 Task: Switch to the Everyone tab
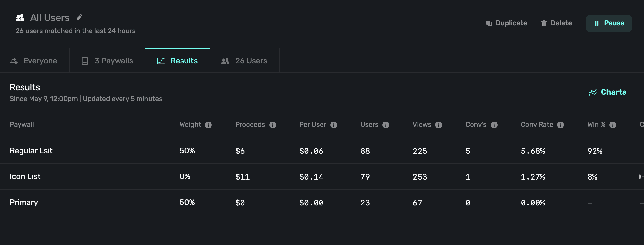point(34,61)
